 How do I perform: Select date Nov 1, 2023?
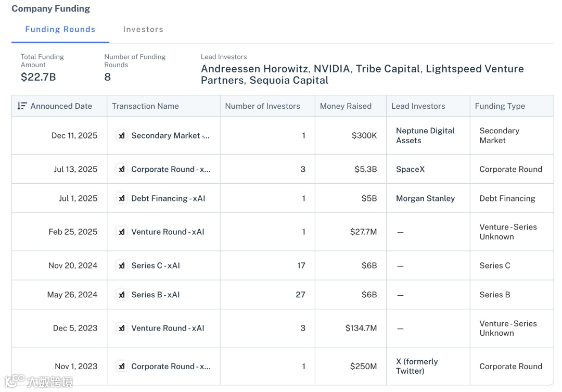(x=76, y=366)
